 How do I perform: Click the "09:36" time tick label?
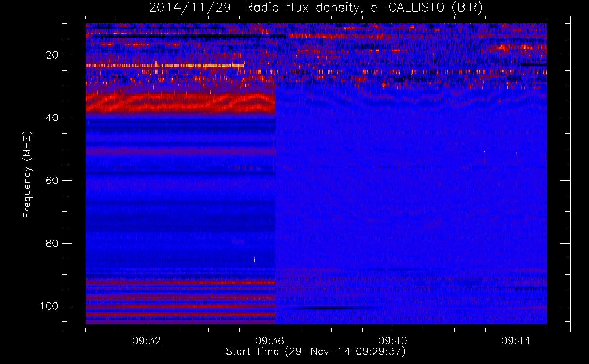pyautogui.click(x=270, y=341)
